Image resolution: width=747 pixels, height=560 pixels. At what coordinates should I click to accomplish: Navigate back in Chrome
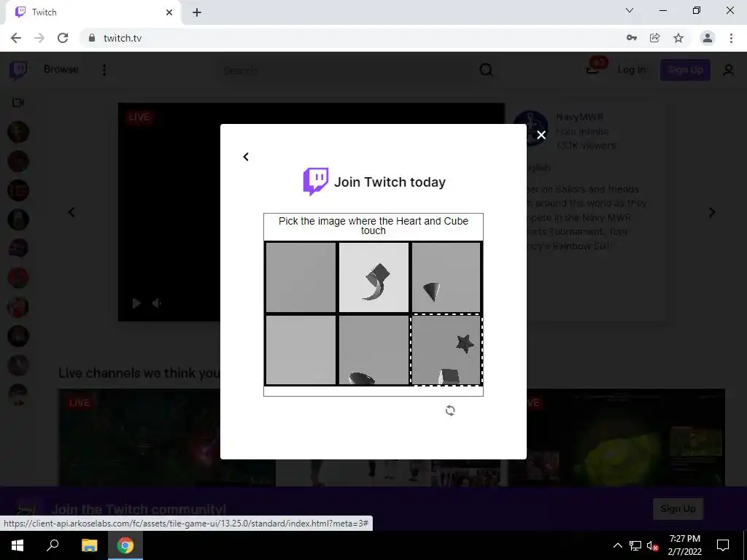16,38
